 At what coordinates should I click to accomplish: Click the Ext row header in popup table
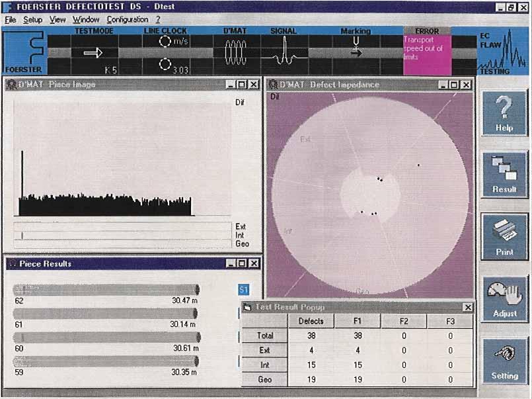[265, 350]
